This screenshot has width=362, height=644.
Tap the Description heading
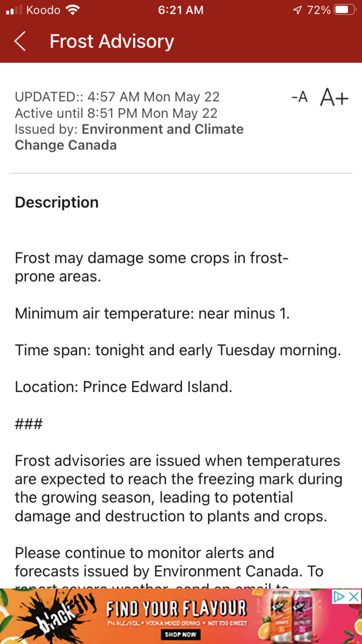tap(57, 203)
